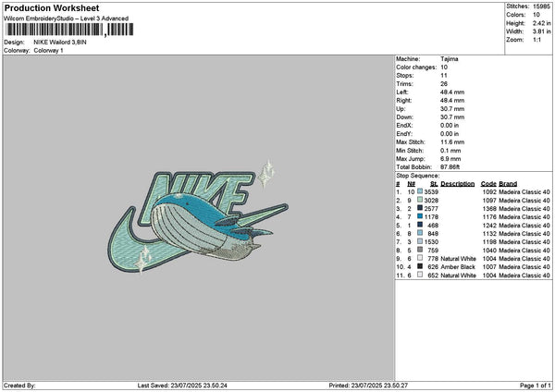
Task: Select the EndX value '0.00 in'
Action: click(450, 126)
